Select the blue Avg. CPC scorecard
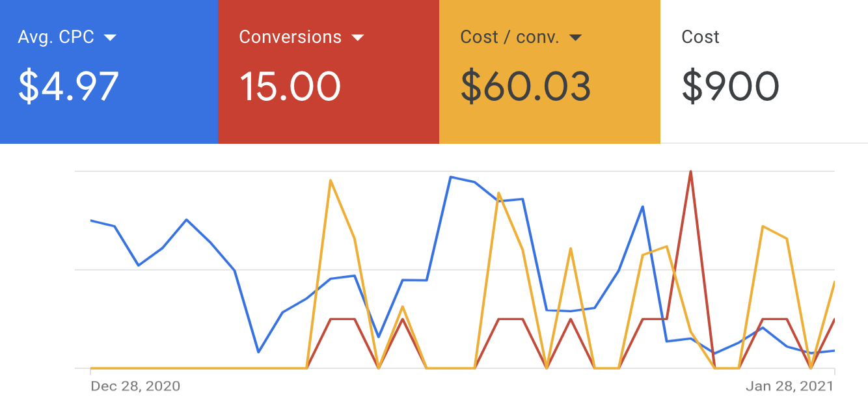 pos(109,72)
